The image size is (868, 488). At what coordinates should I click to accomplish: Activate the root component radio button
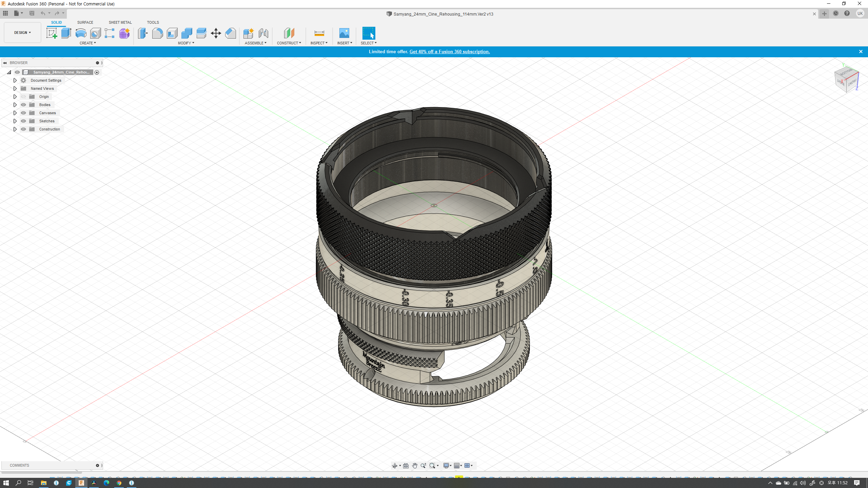pos(97,72)
